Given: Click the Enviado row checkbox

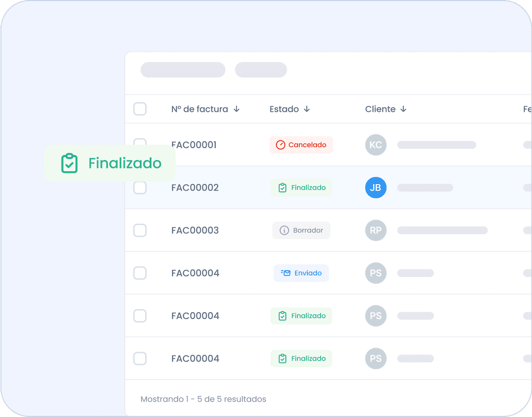Looking at the screenshot, I should (140, 273).
